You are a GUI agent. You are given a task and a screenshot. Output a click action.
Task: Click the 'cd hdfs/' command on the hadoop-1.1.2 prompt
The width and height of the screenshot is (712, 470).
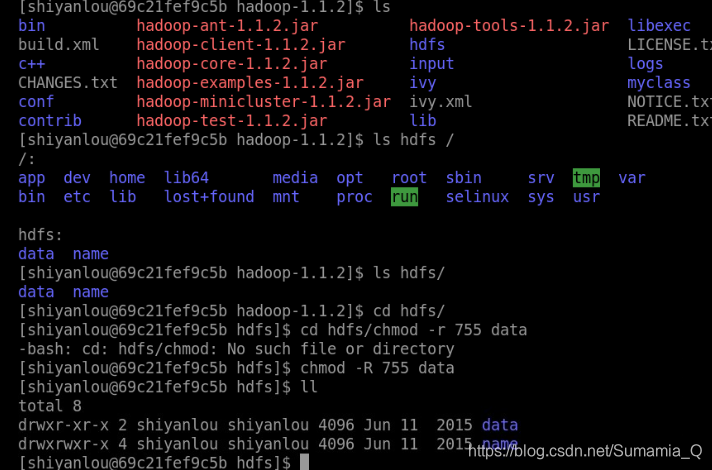pyautogui.click(x=409, y=311)
